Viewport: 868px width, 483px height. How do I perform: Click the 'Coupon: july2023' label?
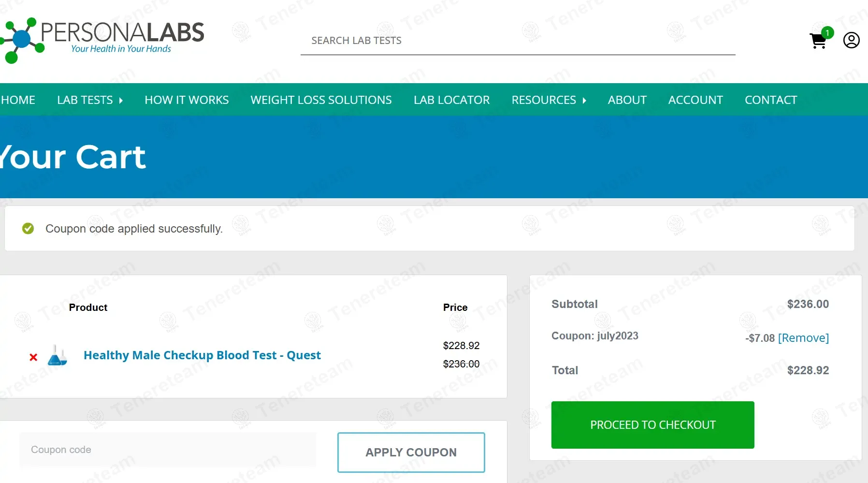click(595, 336)
